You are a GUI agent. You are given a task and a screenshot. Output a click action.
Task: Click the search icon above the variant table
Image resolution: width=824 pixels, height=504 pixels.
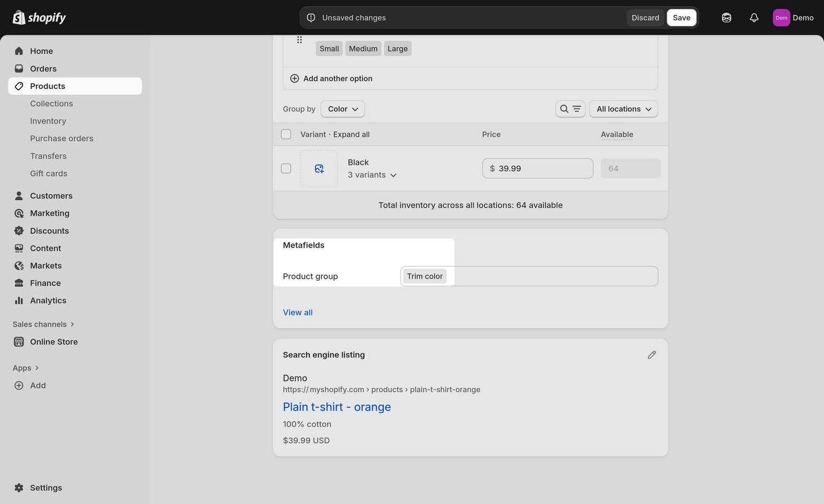pos(564,109)
